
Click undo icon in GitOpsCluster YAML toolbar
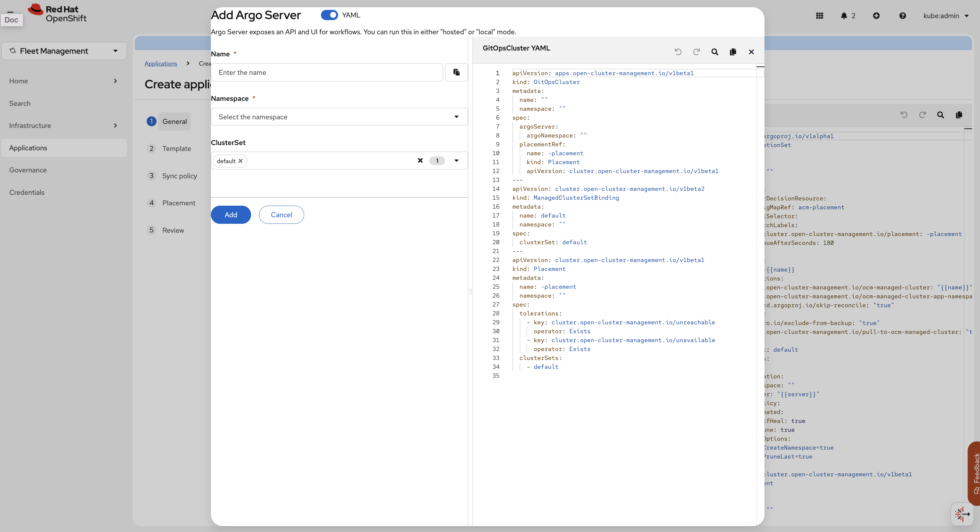(678, 52)
